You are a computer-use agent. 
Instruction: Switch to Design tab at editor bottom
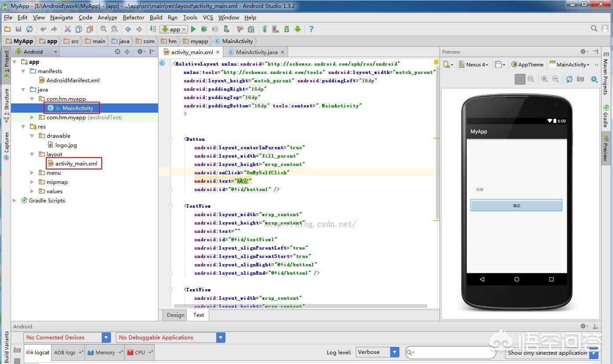175,315
